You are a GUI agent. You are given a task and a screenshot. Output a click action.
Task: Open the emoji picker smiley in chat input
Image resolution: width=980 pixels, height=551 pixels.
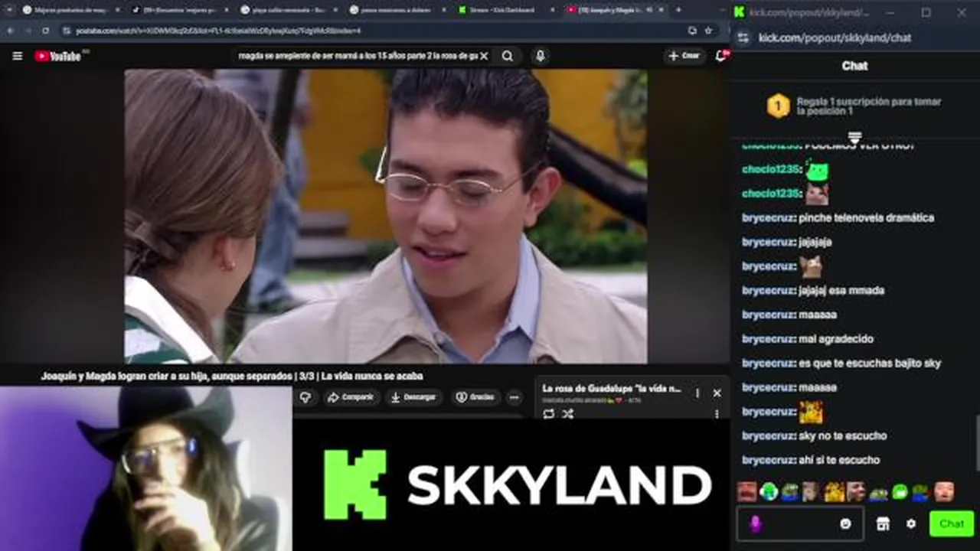[x=845, y=523]
